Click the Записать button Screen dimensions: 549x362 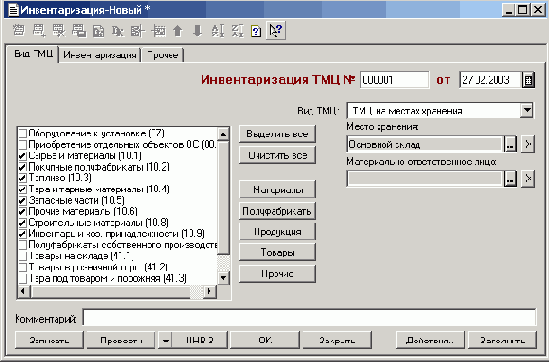(x=49, y=340)
